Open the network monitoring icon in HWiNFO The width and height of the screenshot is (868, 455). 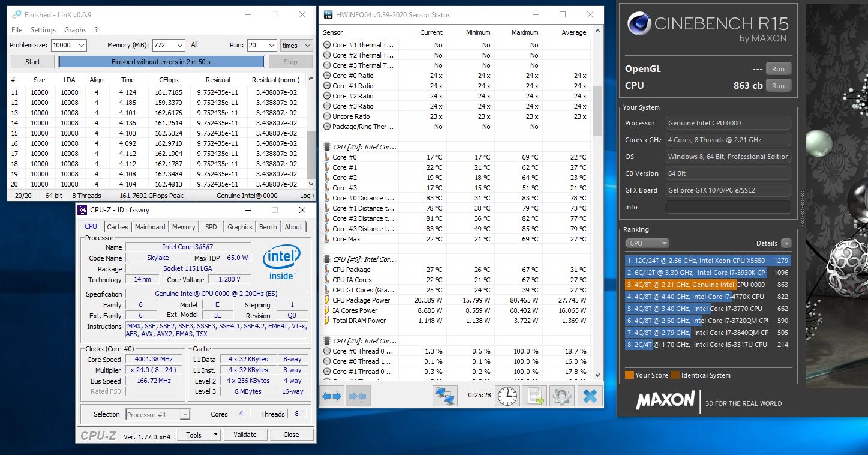(445, 396)
